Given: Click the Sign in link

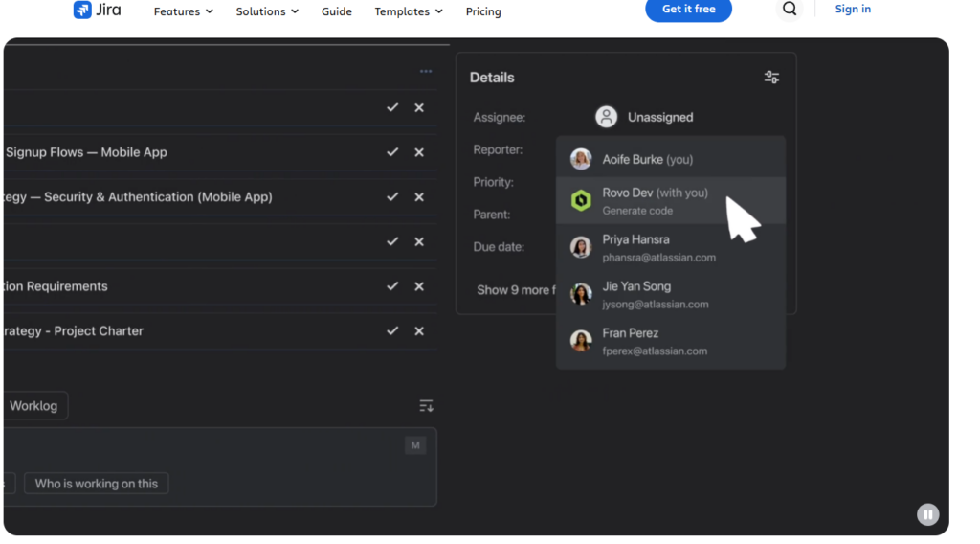Looking at the screenshot, I should [x=853, y=9].
